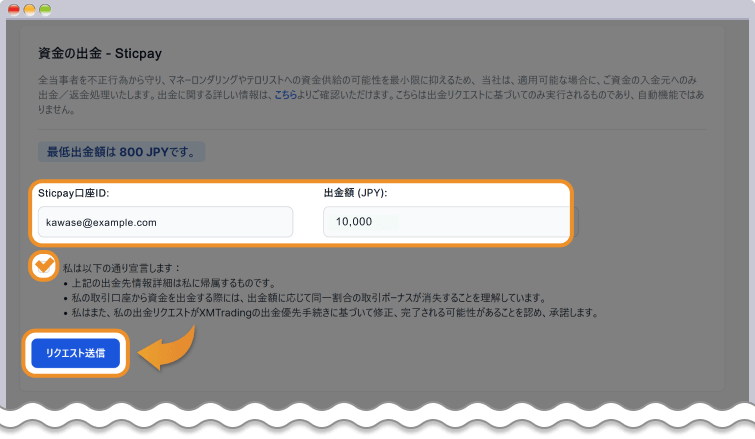This screenshot has height=439, width=755.
Task: Maximize the window with the green button
Action: click(45, 8)
